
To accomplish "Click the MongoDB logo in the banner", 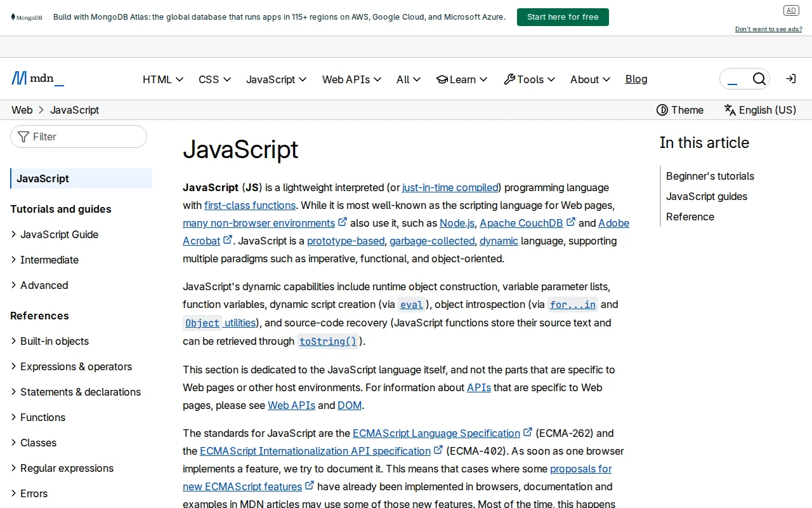I will pyautogui.click(x=27, y=17).
